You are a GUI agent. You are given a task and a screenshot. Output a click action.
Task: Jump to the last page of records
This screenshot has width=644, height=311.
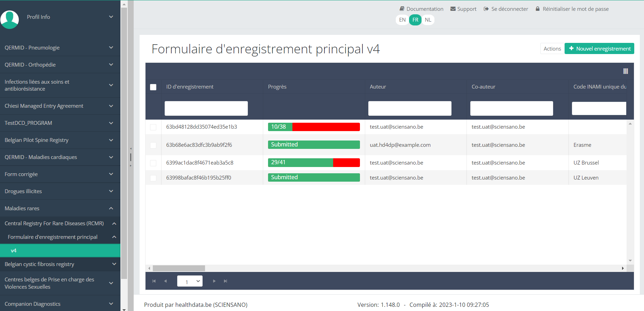click(226, 281)
